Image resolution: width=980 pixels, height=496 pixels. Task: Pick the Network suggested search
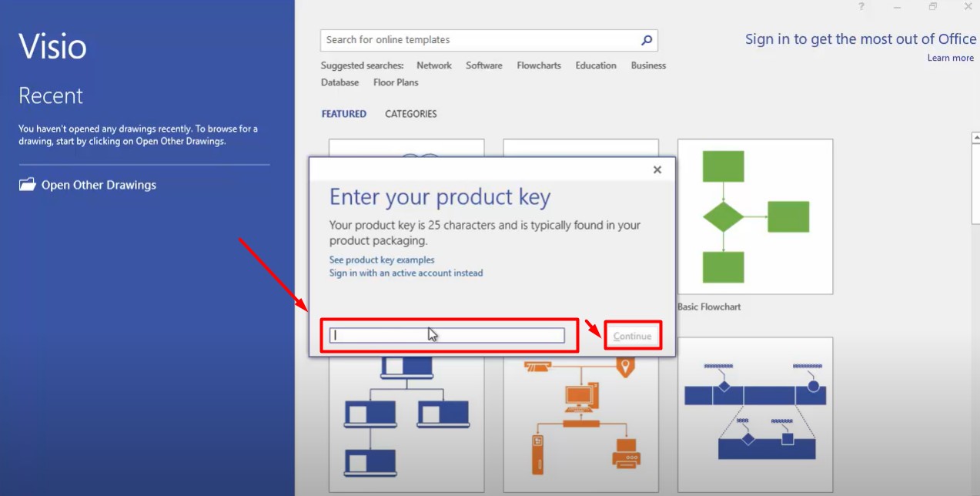pyautogui.click(x=434, y=65)
